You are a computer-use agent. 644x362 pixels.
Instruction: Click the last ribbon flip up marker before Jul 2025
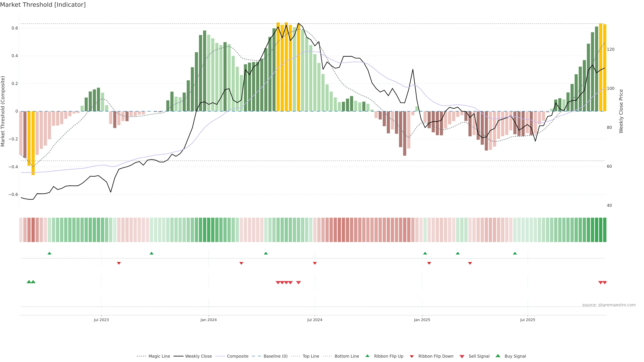click(x=515, y=253)
